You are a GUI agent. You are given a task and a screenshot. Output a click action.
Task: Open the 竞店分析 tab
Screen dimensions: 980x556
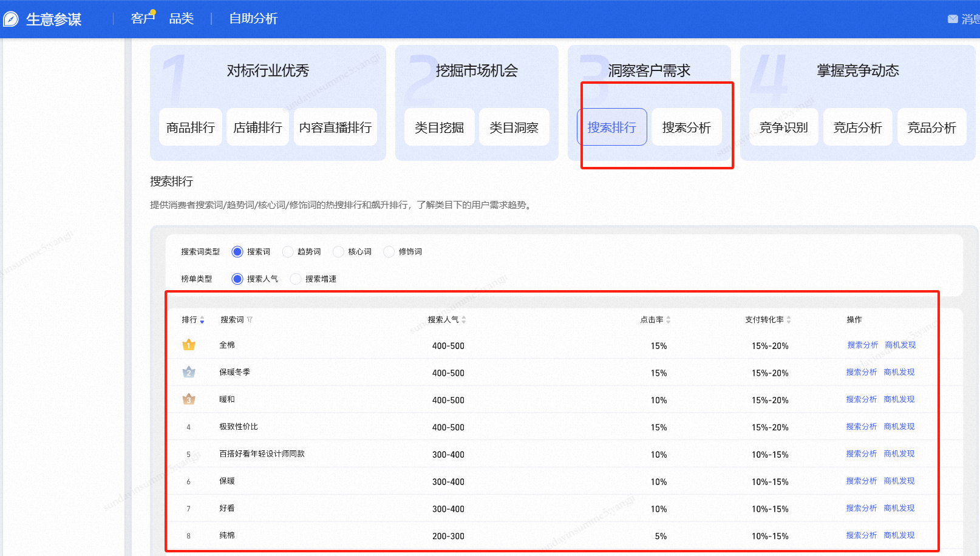(857, 127)
